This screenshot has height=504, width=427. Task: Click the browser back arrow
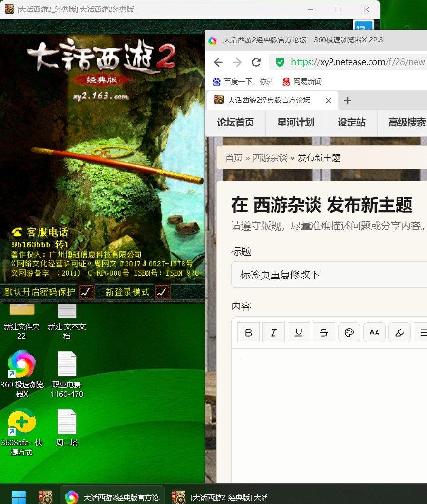[x=218, y=62]
